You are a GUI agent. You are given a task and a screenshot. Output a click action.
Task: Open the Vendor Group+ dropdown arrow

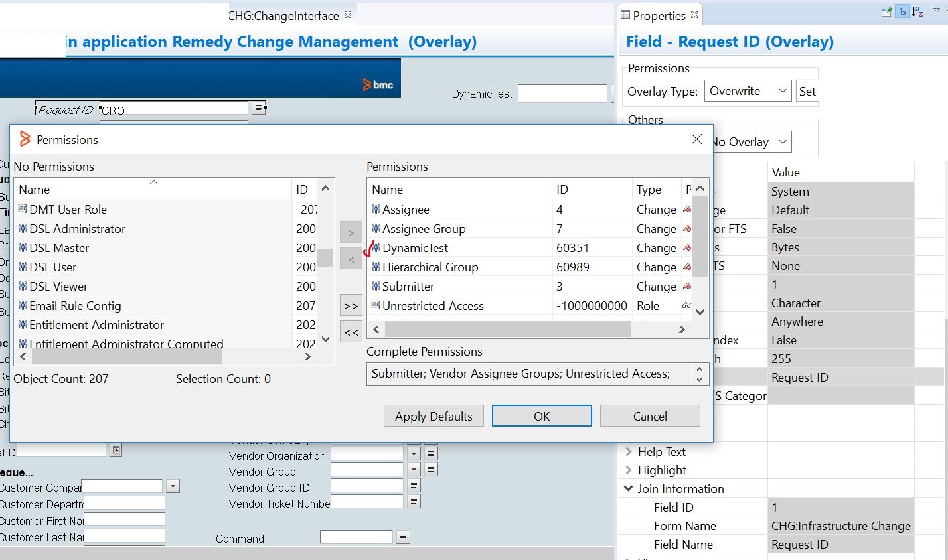pos(414,469)
